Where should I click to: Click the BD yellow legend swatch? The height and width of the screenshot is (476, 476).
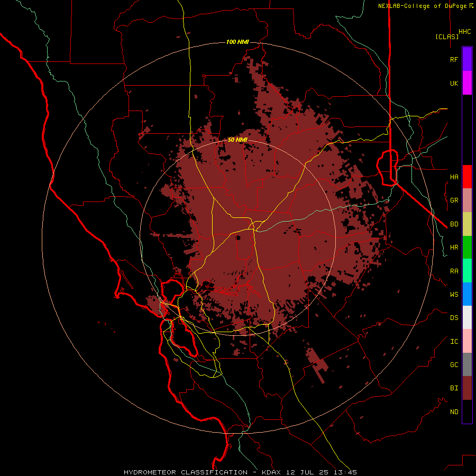pyautogui.click(x=467, y=224)
